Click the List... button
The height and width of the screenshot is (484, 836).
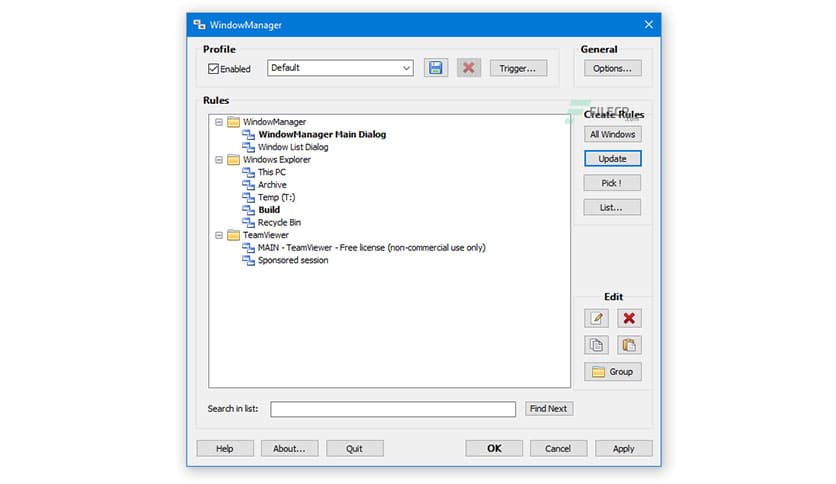(612, 207)
